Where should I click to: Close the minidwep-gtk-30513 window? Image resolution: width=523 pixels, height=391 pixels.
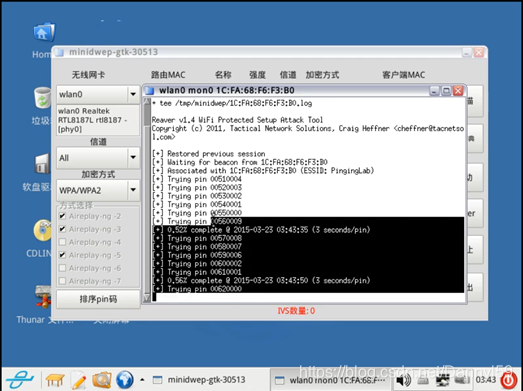479,52
